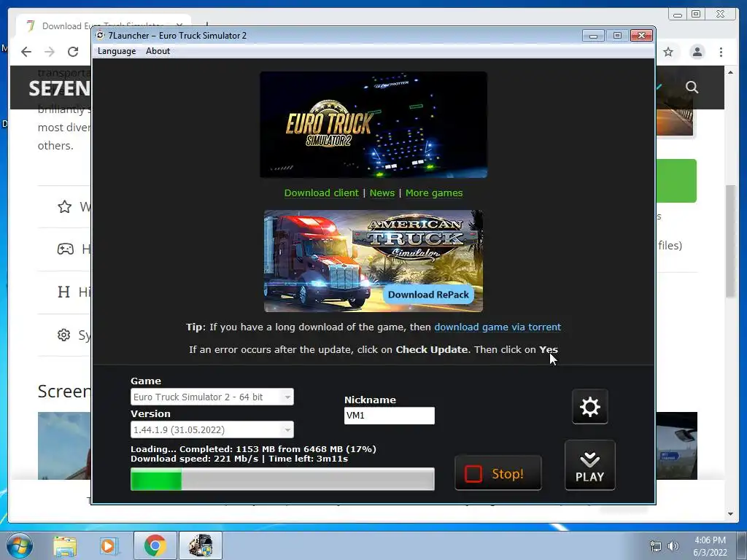Open the Chrome profile avatar
The image size is (747, 560).
tap(697, 52)
